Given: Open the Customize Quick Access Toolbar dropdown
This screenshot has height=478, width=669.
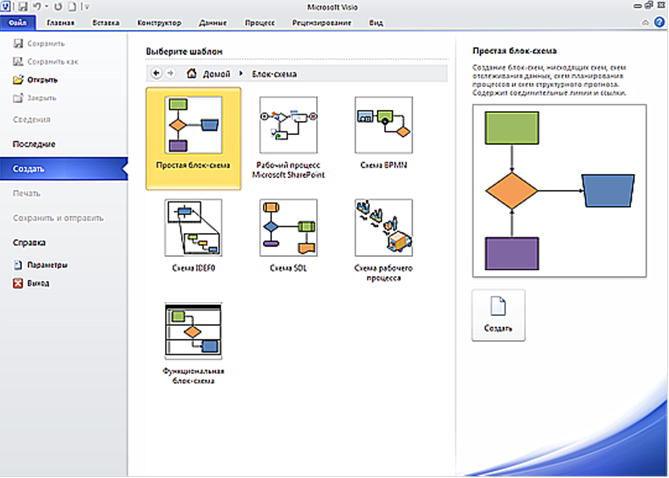Looking at the screenshot, I should (x=87, y=7).
